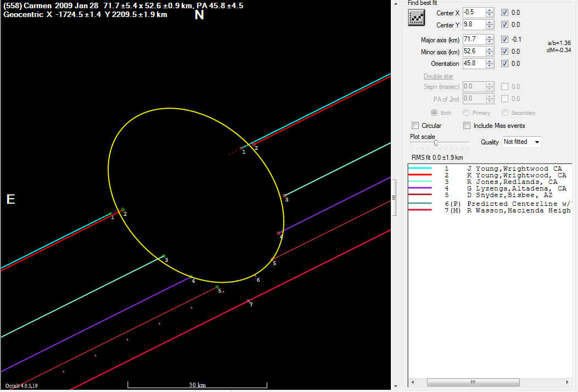Decrease Major axis spinner down arrow
578x392 pixels.
(x=490, y=42)
